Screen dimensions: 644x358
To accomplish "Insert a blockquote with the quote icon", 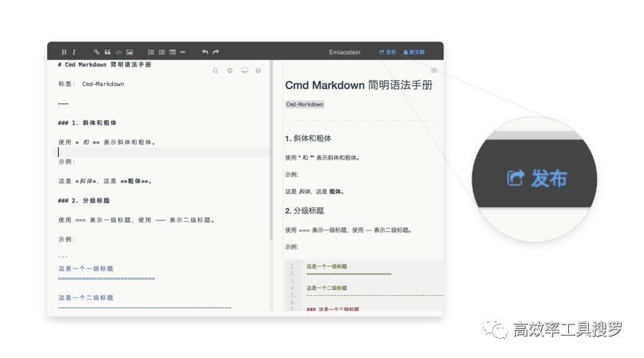I will pyautogui.click(x=107, y=52).
